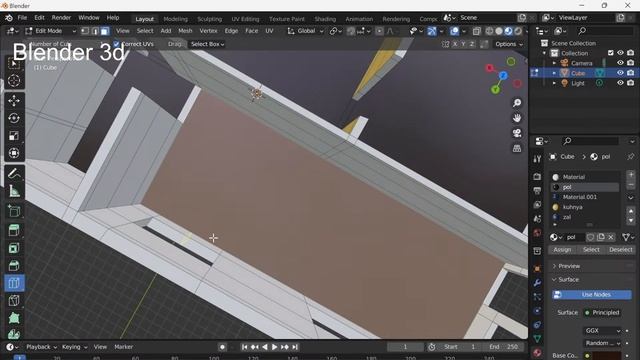Select the Annotate tool
This screenshot has width=640, height=360.
point(14,173)
